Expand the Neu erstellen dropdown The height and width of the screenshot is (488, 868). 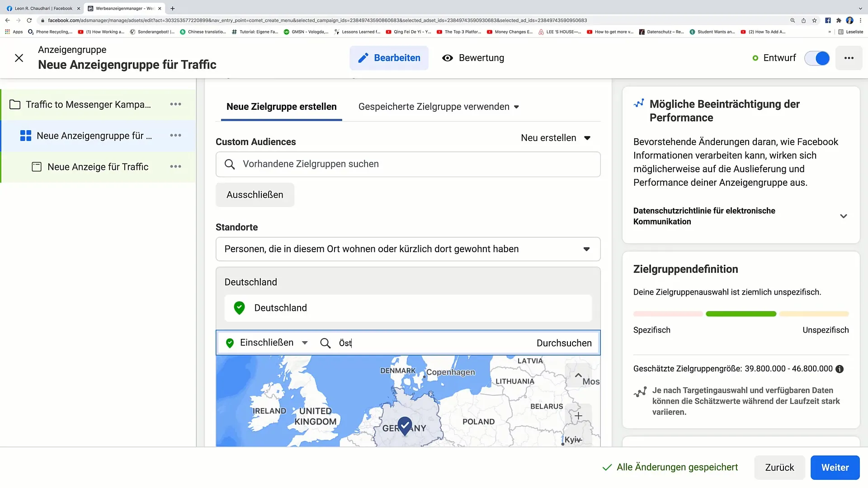pos(556,138)
